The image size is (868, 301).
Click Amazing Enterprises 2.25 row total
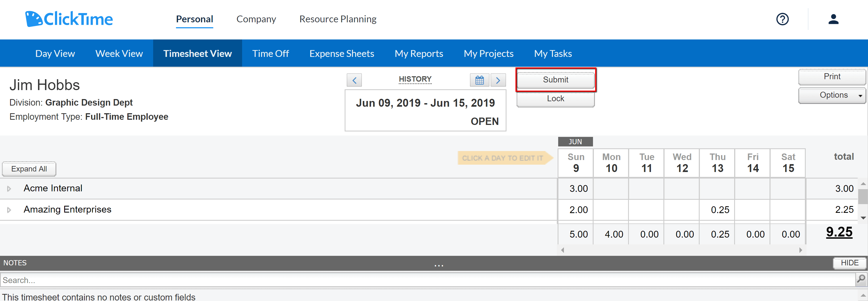(844, 210)
